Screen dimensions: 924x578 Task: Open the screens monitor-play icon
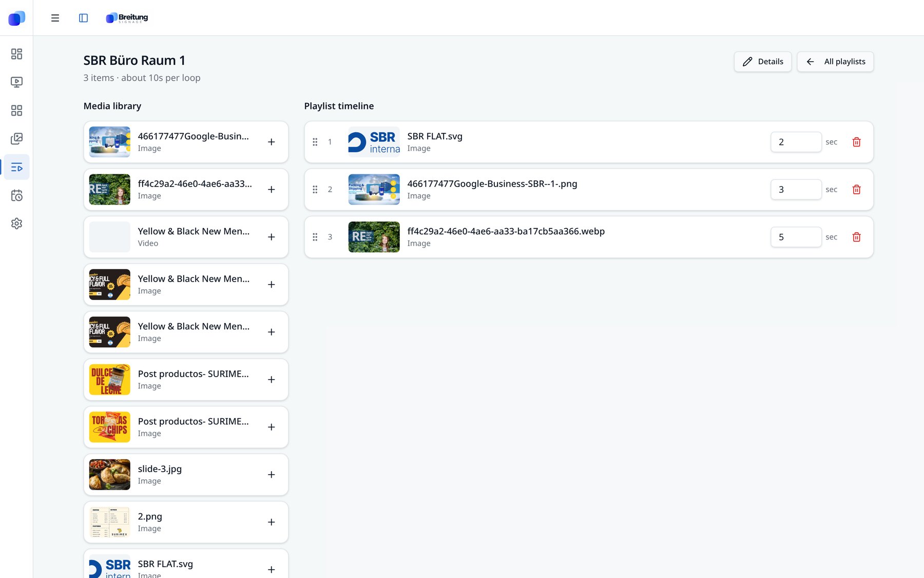pos(16,82)
